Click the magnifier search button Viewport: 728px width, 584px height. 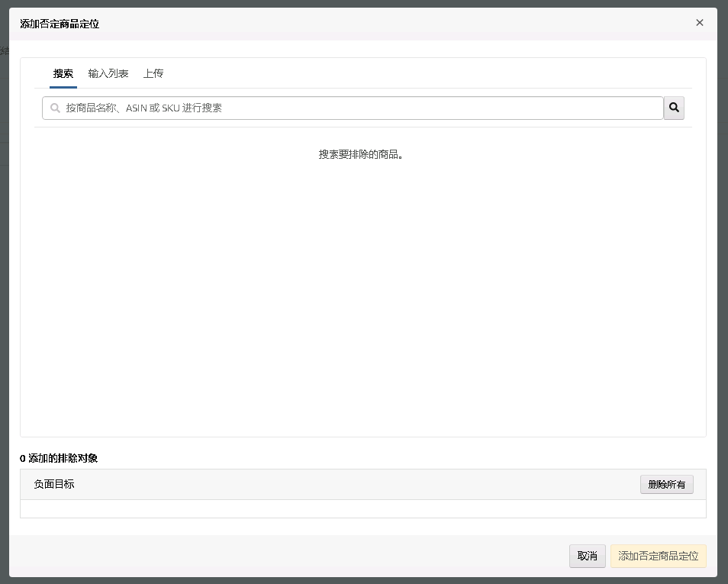[674, 108]
